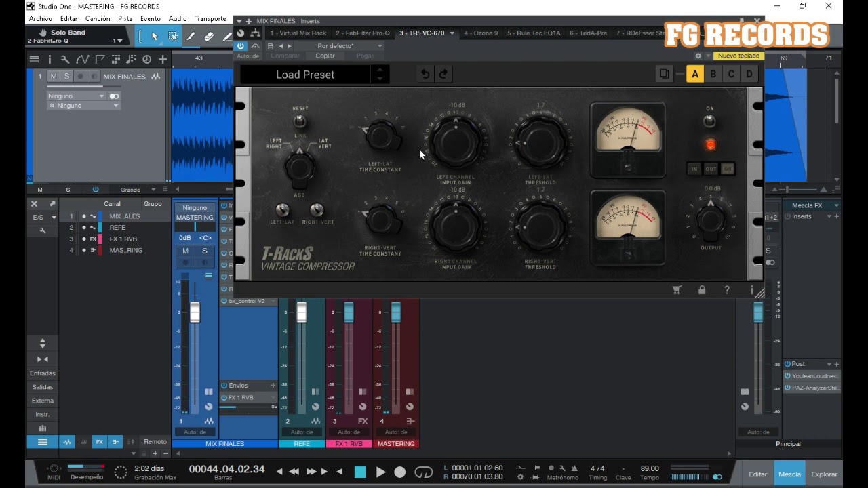Stop playback in the transport bar
This screenshot has height=488, width=868.
360,472
